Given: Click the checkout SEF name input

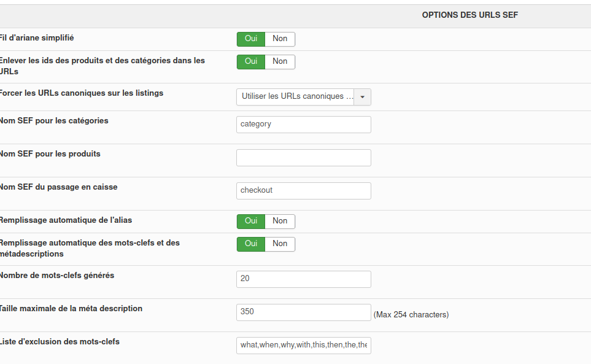Looking at the screenshot, I should pos(303,191).
